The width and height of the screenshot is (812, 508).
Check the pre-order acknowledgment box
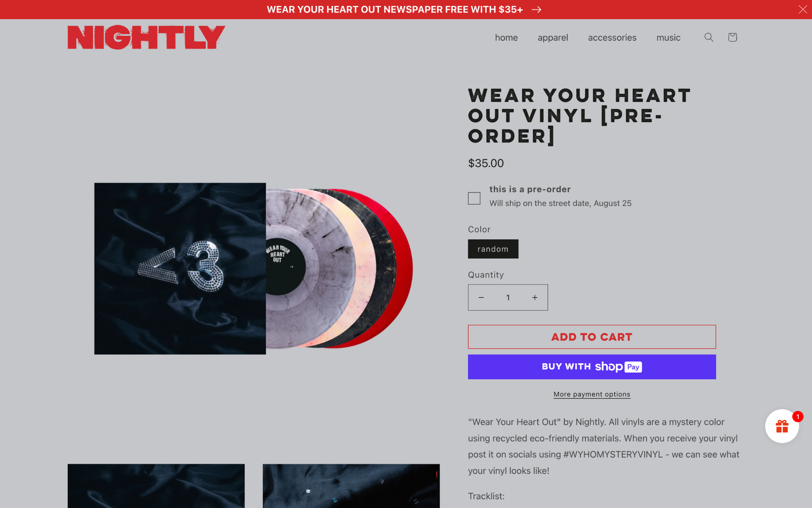click(x=474, y=198)
